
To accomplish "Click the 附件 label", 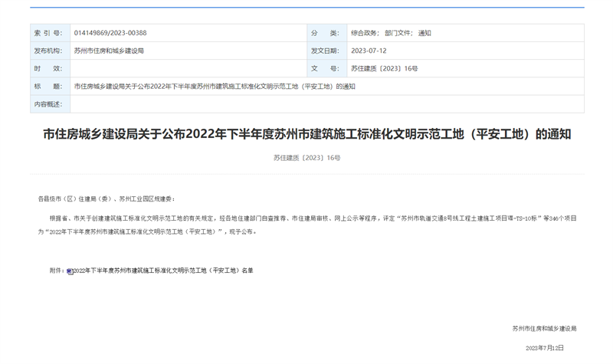I will pos(57,271).
